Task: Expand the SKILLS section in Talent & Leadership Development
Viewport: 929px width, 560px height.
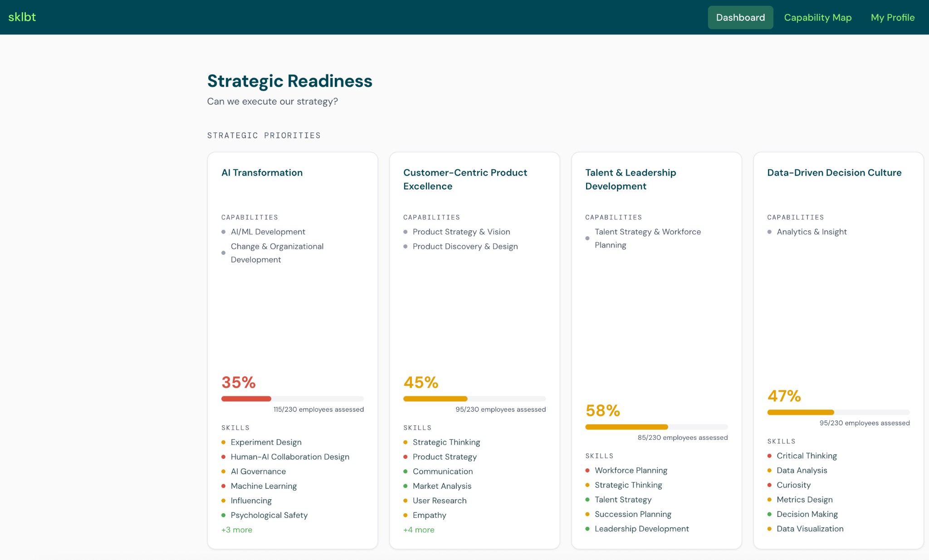Action: 600,456
